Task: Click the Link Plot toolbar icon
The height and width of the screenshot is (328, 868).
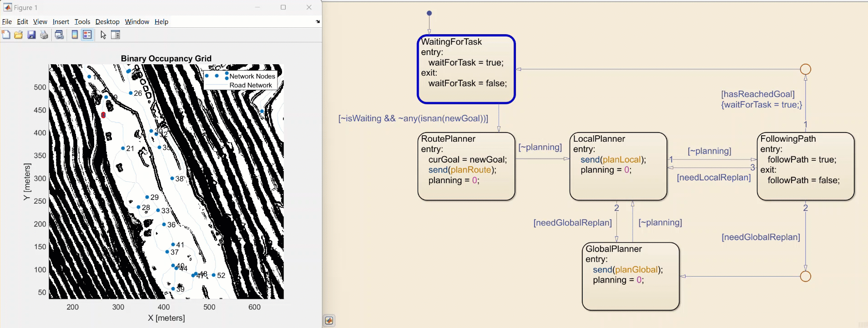Action: tap(59, 35)
